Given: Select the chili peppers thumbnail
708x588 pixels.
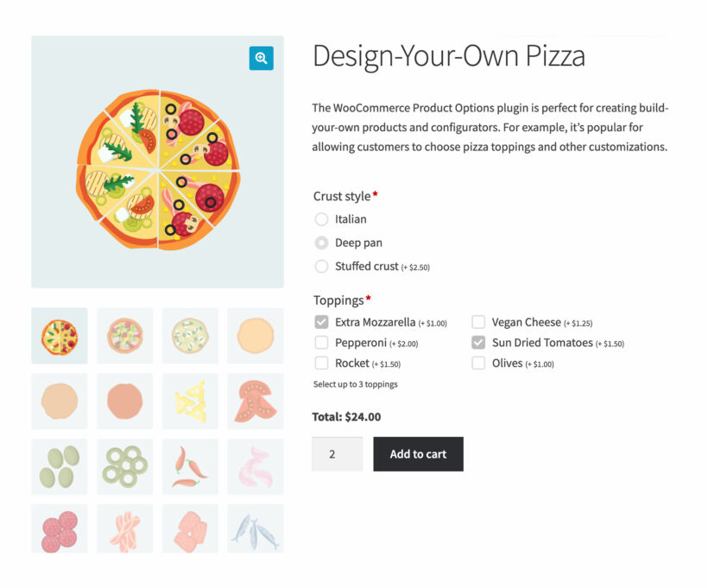Looking at the screenshot, I should click(190, 465).
